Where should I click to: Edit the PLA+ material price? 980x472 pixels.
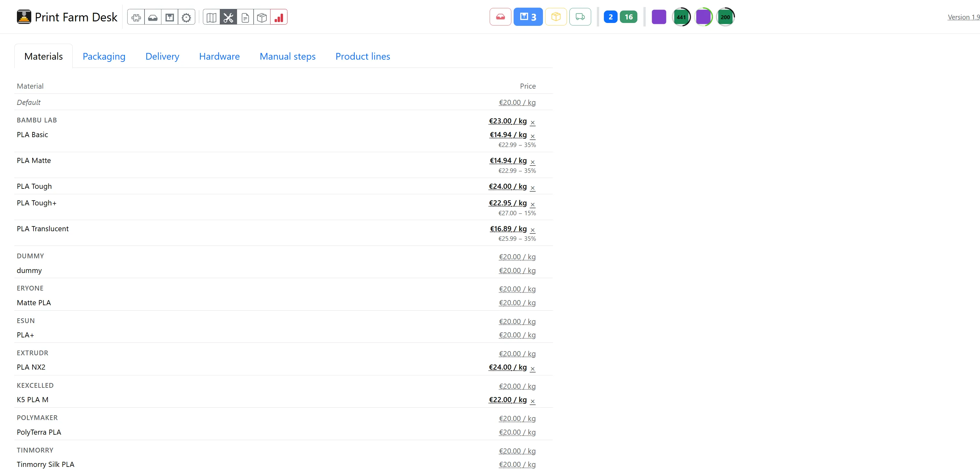[517, 335]
